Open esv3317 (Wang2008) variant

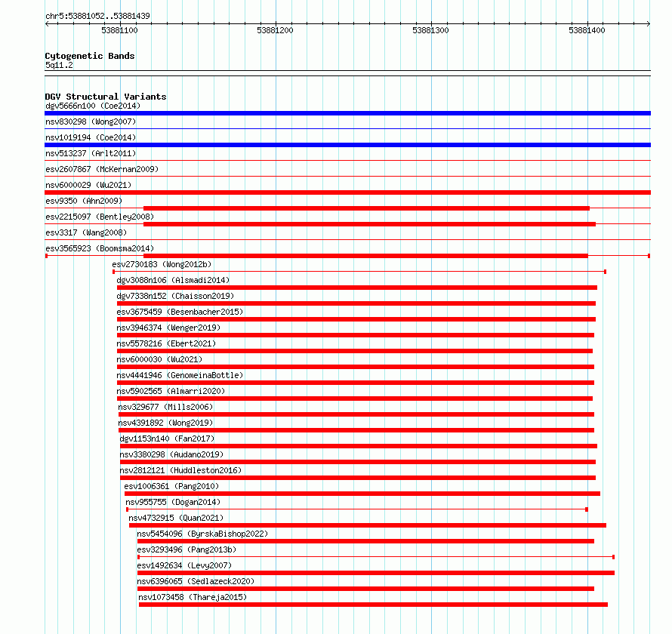[x=86, y=232]
